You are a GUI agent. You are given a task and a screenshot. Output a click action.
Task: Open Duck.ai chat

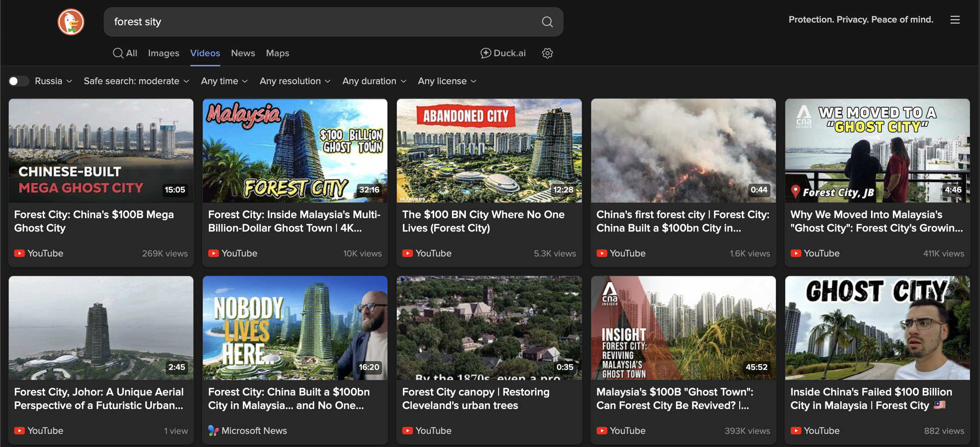pos(503,53)
